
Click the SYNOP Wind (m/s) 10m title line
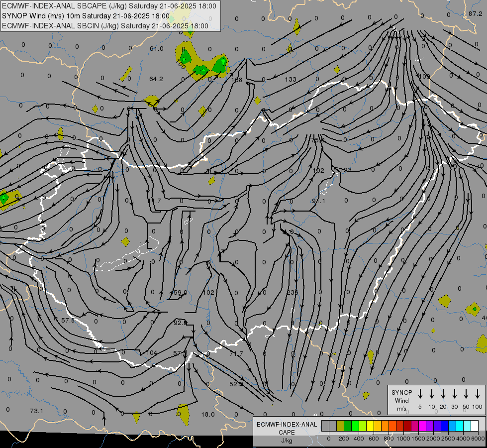(86, 16)
